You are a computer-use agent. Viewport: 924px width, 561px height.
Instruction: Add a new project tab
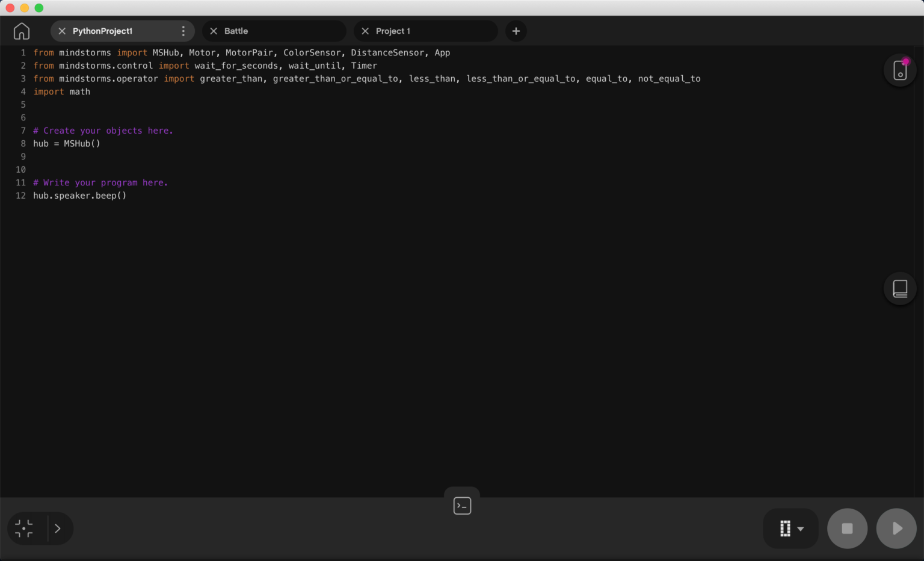pyautogui.click(x=516, y=31)
